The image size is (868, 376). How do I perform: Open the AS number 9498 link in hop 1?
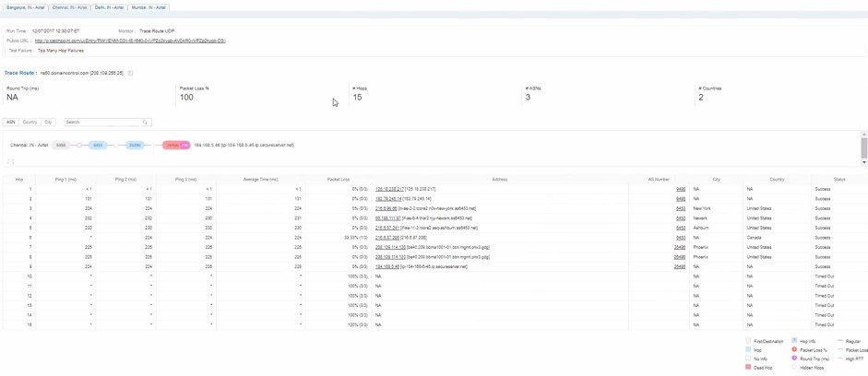tap(681, 189)
